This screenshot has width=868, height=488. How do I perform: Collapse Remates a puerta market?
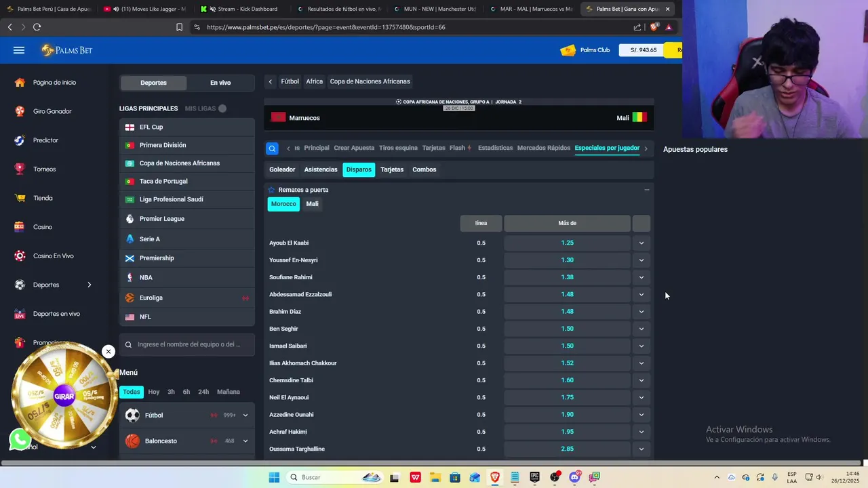click(x=646, y=190)
